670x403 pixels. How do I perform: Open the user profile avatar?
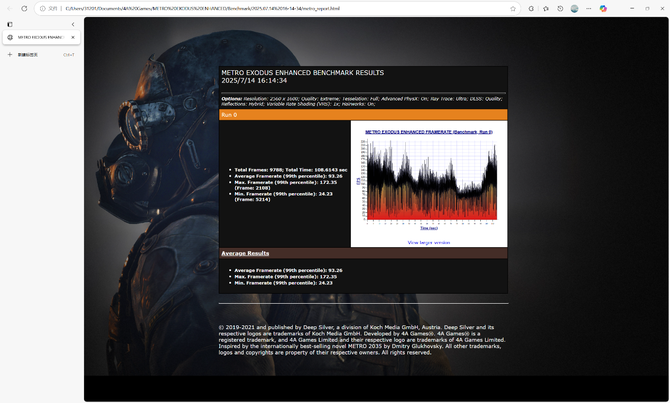[574, 9]
